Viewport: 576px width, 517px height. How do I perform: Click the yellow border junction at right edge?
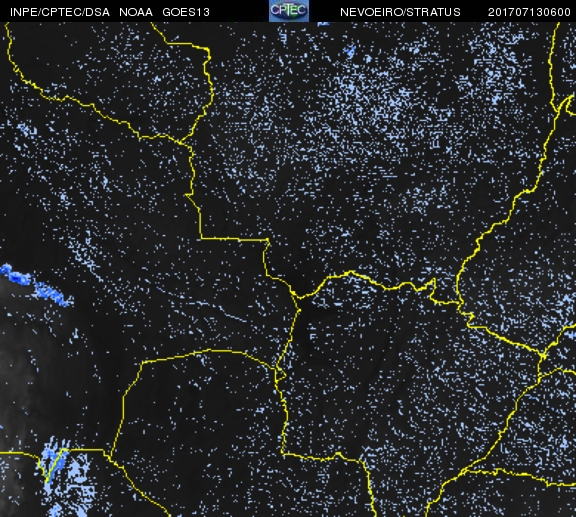pyautogui.click(x=543, y=355)
